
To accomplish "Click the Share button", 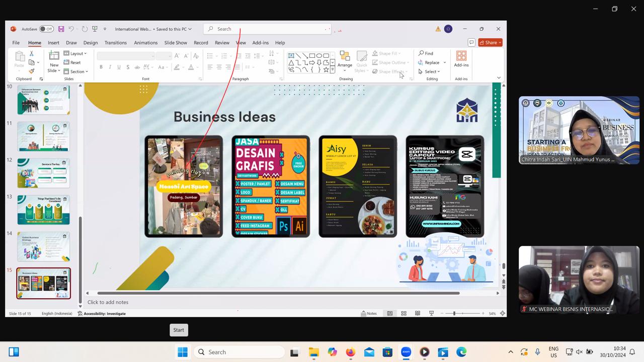I will coord(490,43).
